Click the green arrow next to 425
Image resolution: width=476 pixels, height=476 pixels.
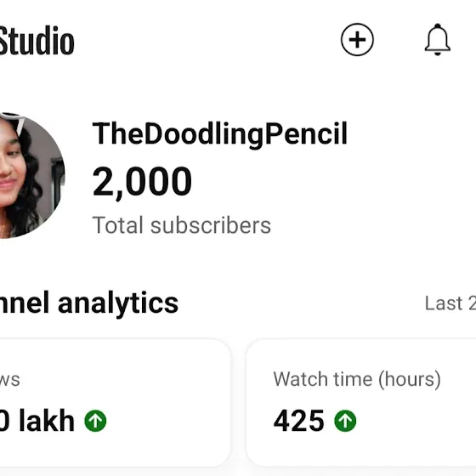tap(345, 421)
